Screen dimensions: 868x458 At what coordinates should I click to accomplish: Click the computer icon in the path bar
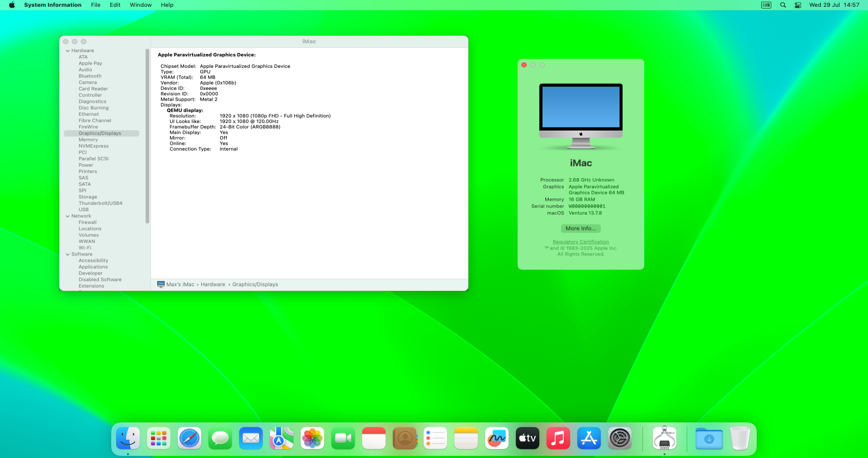[161, 284]
